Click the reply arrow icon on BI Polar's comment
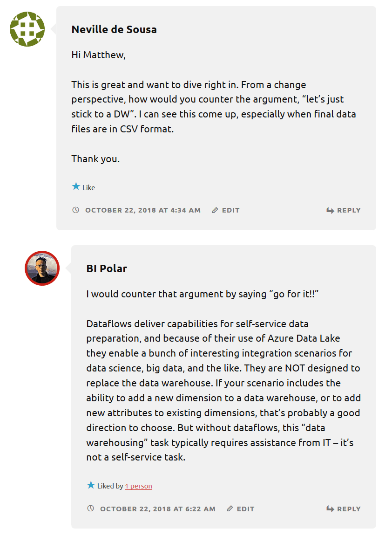 click(330, 509)
